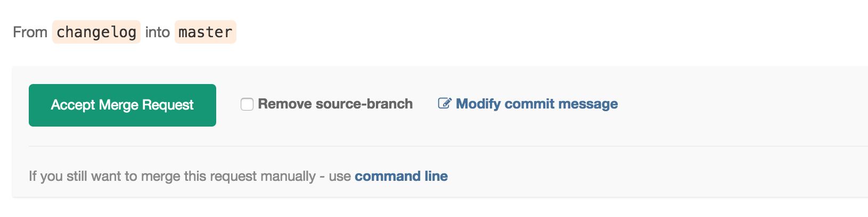Click the word From before changelog
Image resolution: width=868 pixels, height=217 pixels.
coord(30,32)
